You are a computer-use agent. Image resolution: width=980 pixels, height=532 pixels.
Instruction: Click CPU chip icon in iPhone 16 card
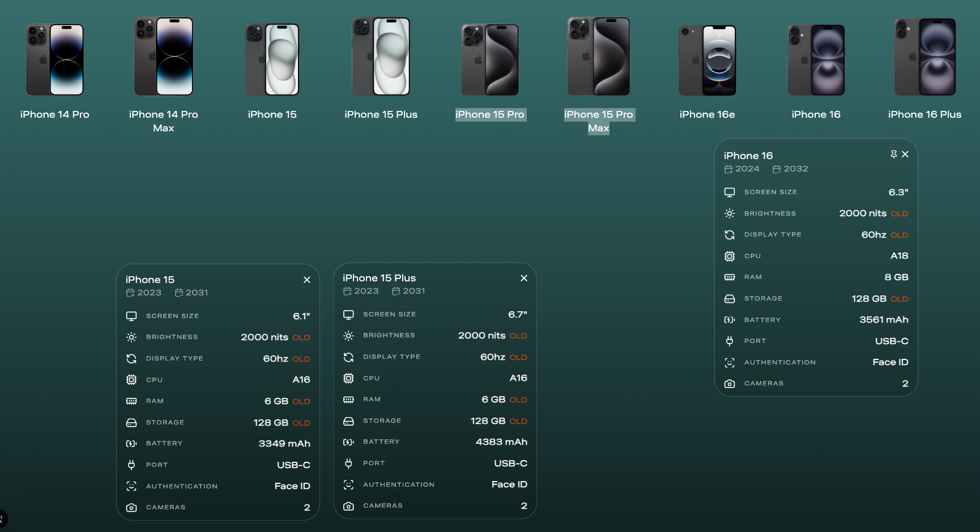[730, 256]
